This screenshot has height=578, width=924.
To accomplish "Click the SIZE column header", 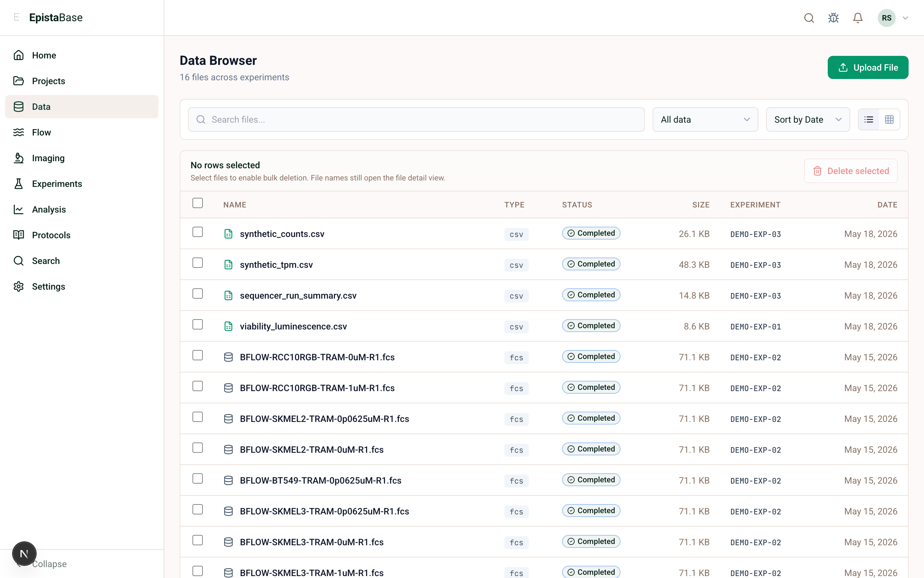I will [701, 205].
